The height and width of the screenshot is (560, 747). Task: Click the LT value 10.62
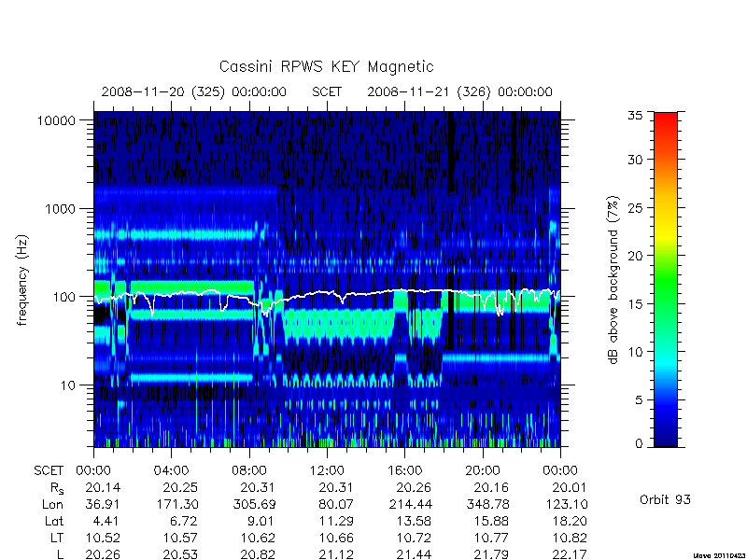point(259,538)
